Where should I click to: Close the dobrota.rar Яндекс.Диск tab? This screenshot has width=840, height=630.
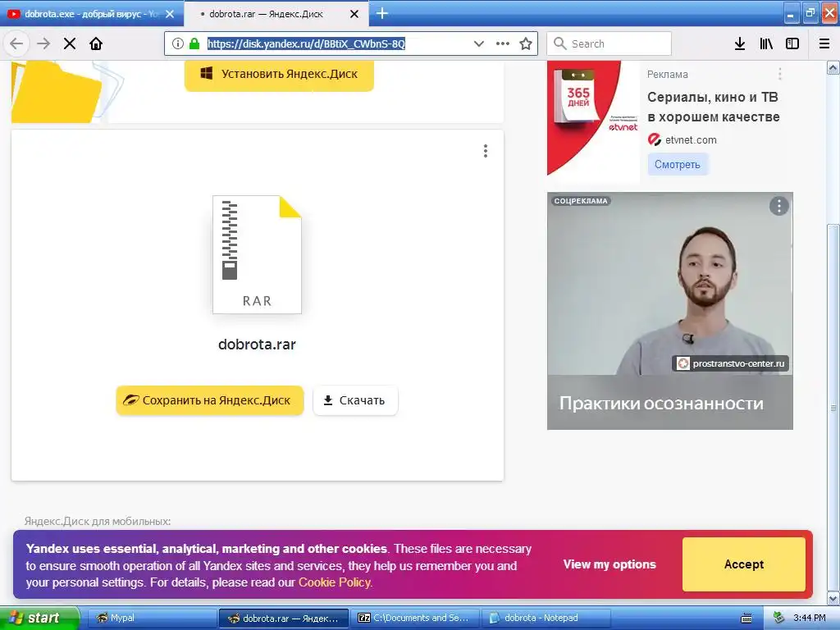click(x=354, y=15)
